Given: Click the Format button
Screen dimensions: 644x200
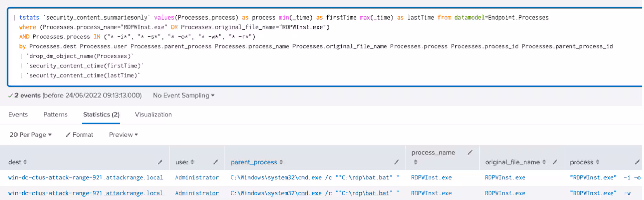Looking at the screenshot, I should click(x=79, y=135).
